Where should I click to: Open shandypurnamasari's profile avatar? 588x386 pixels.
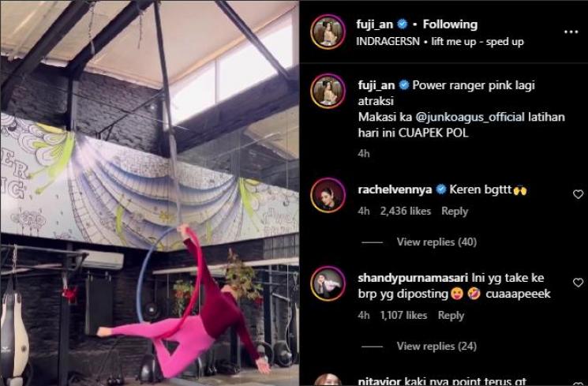point(328,284)
